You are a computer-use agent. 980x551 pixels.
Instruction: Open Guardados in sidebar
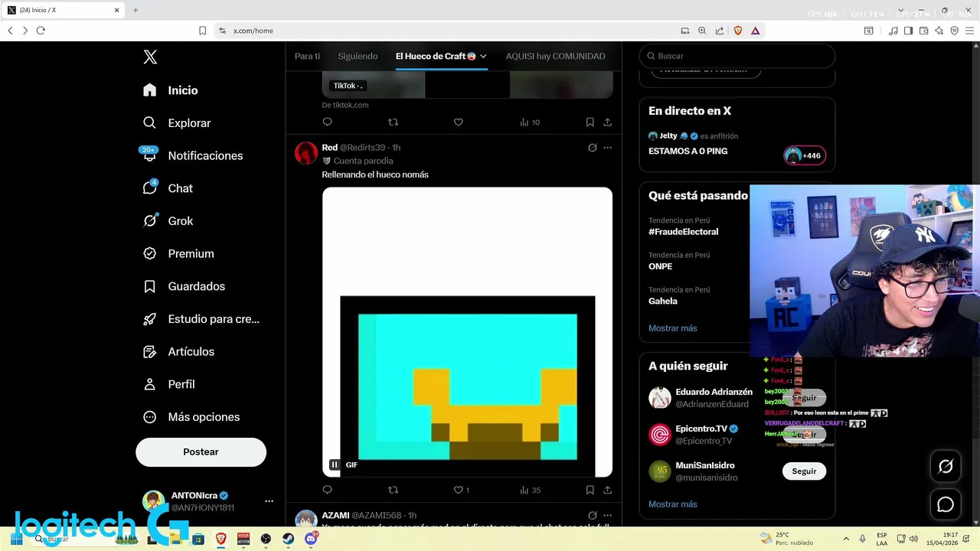[x=184, y=286]
